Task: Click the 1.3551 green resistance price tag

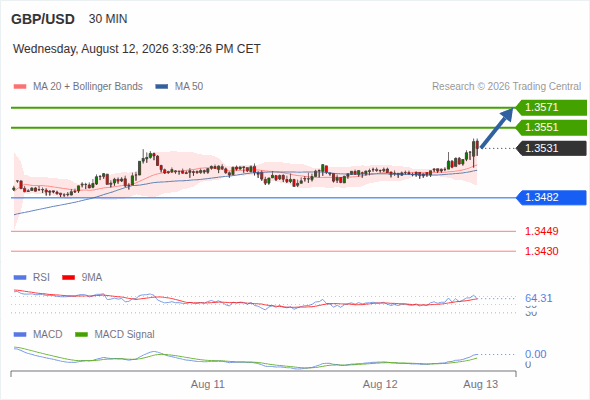Action: point(551,128)
